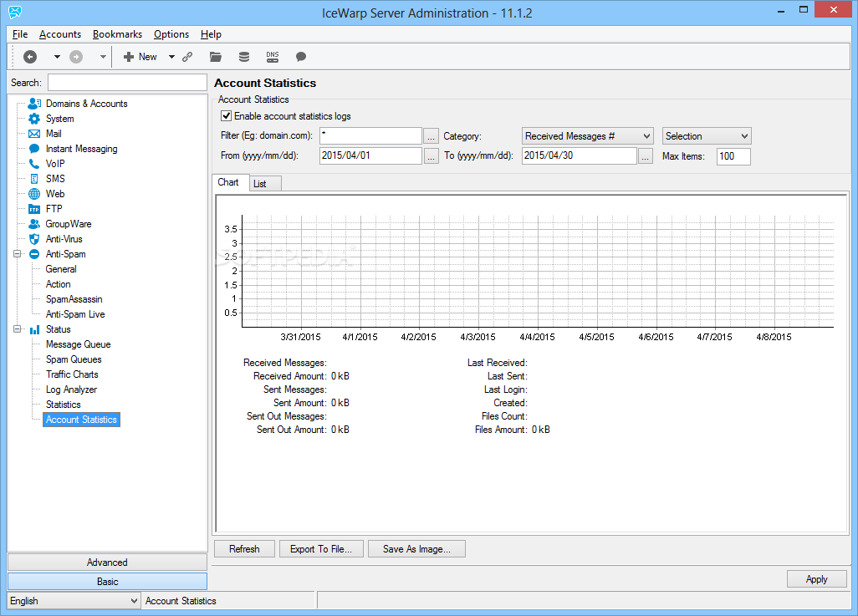This screenshot has width=858, height=616.
Task: Collapse the Anti-Spam tree node
Action: pyautogui.click(x=17, y=254)
